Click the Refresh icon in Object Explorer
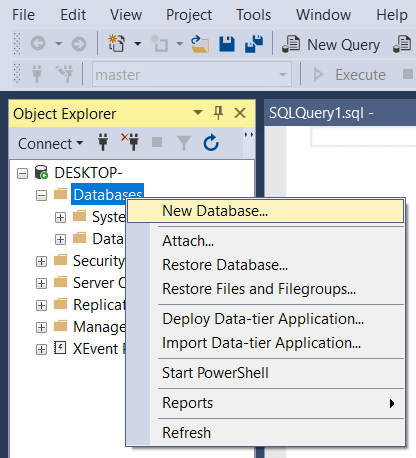416x458 pixels. pos(211,143)
